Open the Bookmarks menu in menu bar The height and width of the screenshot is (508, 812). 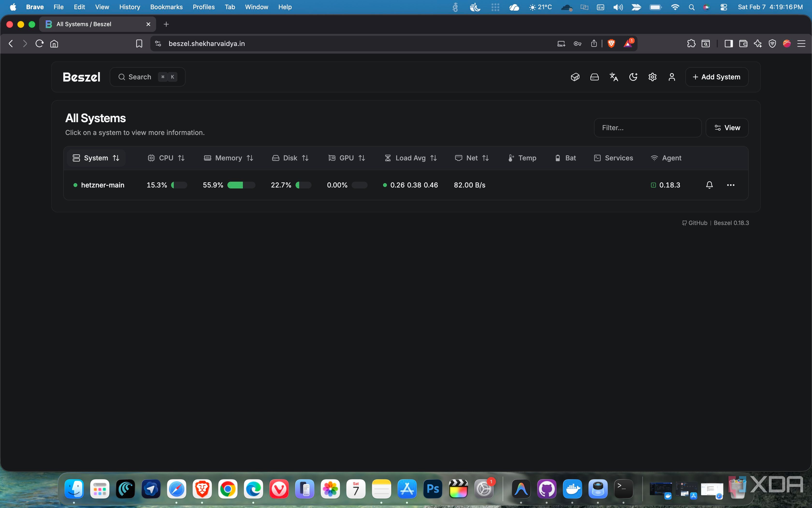[167, 7]
